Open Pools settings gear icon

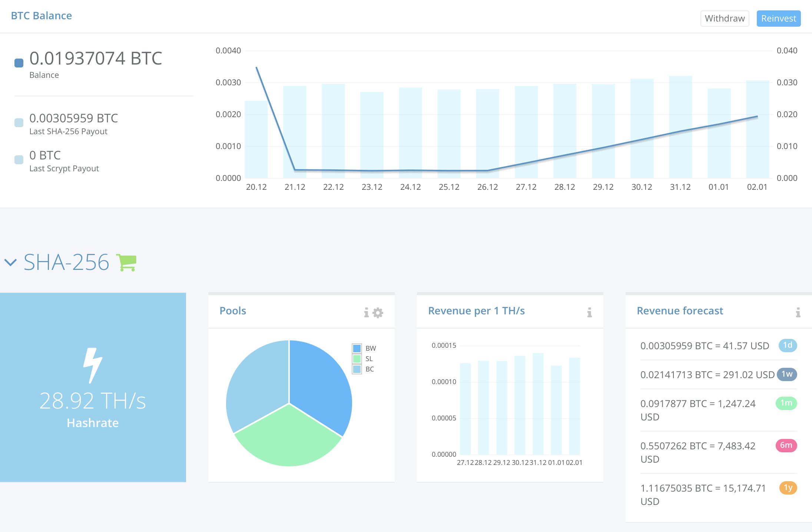(378, 313)
